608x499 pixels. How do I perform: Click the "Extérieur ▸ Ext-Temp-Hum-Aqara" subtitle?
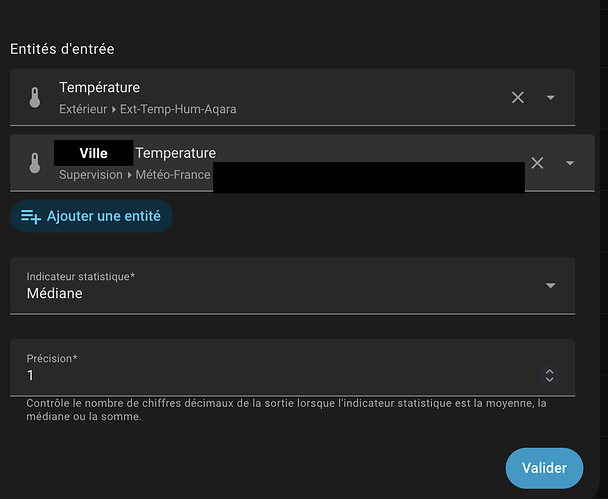coord(147,108)
